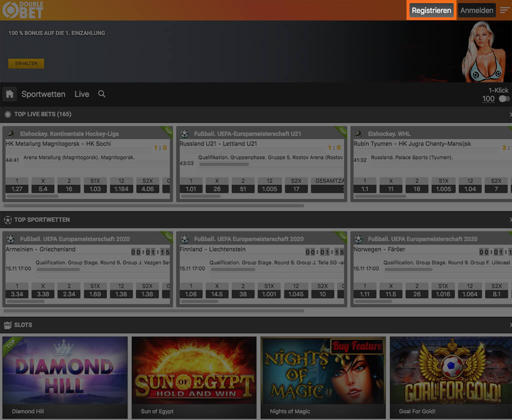Open Diamond Hill slot thumbnail
The height and width of the screenshot is (420, 512).
click(x=65, y=377)
